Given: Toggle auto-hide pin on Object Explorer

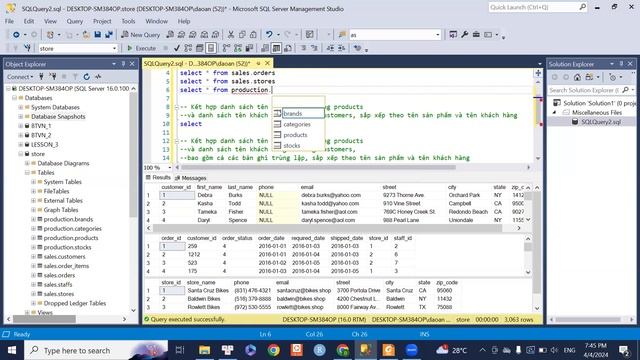Looking at the screenshot, I should pos(123,64).
